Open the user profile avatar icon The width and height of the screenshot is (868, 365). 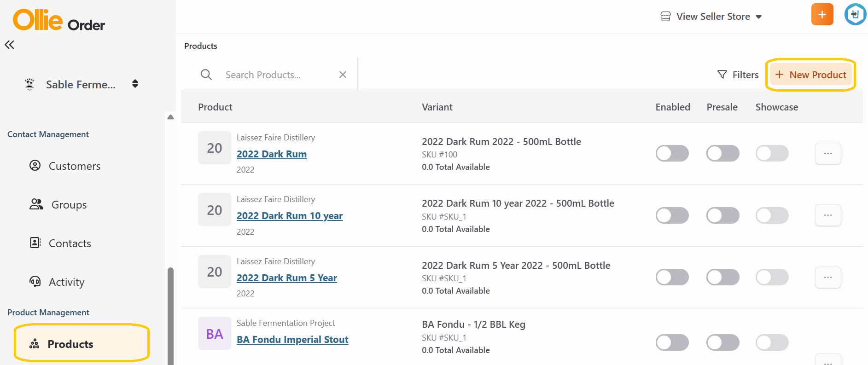point(856,14)
